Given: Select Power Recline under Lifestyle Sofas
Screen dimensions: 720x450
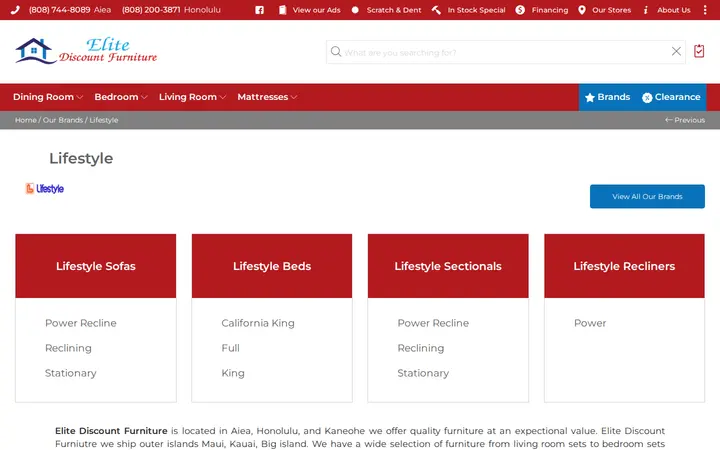Looking at the screenshot, I should [81, 323].
